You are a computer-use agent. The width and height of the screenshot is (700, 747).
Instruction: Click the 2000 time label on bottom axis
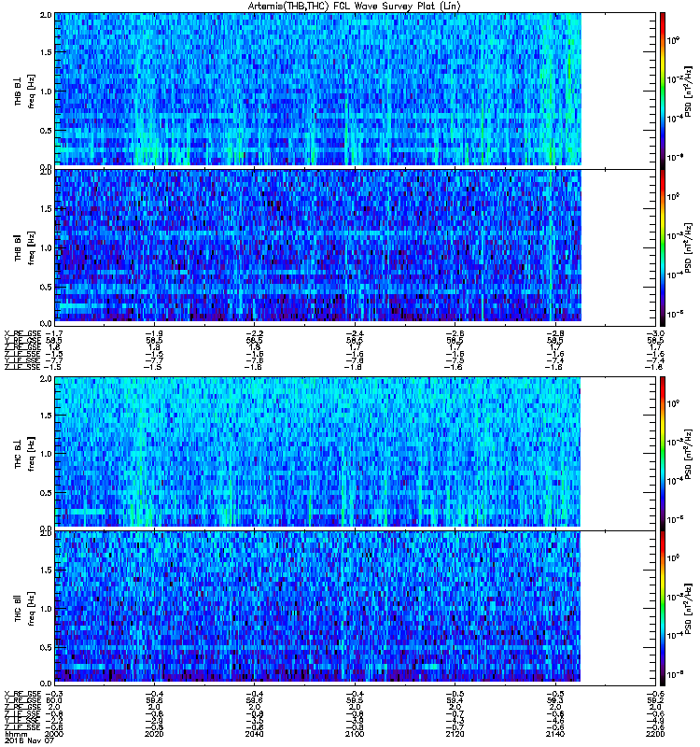tap(54, 734)
